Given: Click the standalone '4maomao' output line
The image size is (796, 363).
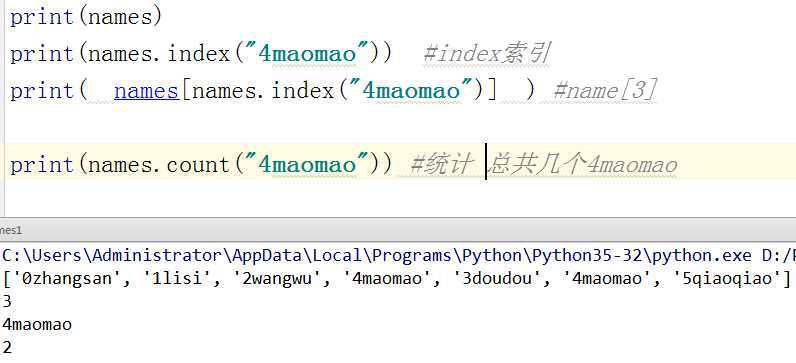Looking at the screenshot, I should [x=37, y=324].
